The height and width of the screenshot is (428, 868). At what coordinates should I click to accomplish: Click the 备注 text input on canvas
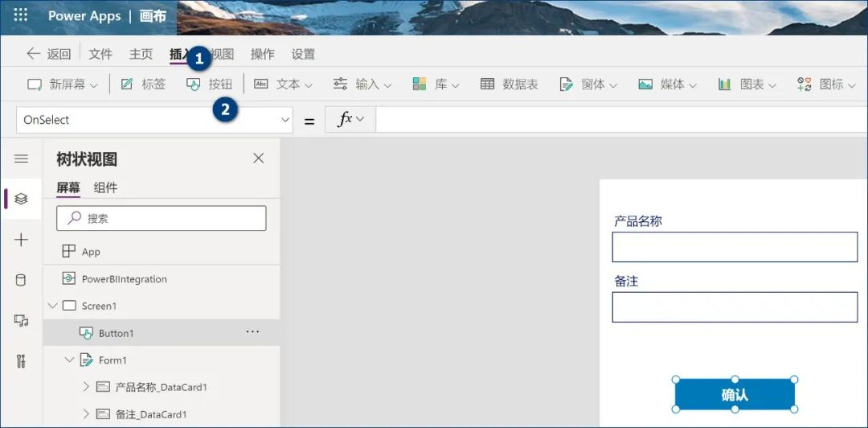(x=735, y=307)
